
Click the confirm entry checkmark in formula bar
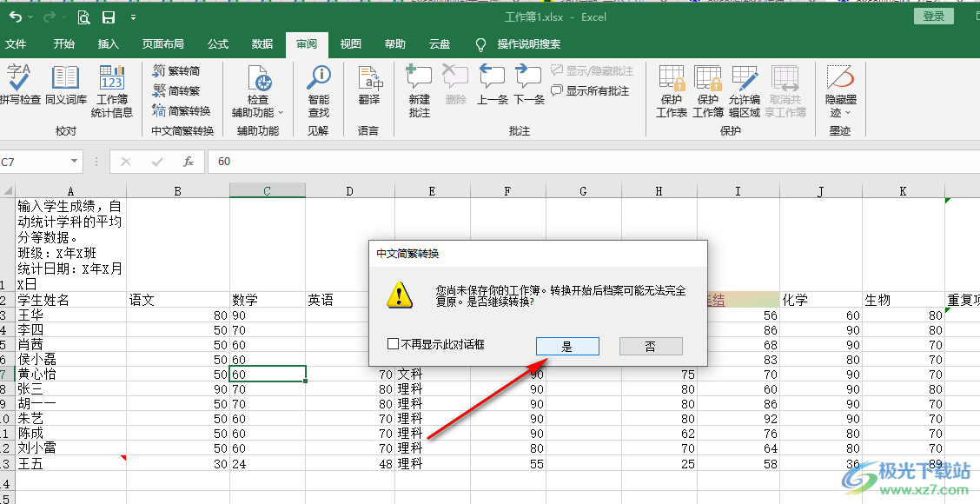pyautogui.click(x=157, y=162)
